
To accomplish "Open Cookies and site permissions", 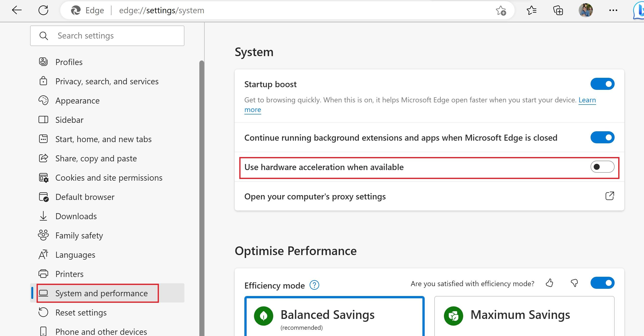I will click(x=107, y=177).
